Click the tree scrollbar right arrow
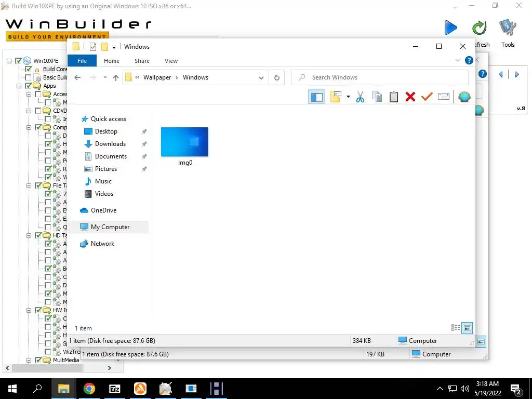The height and width of the screenshot is (399, 532). (109, 368)
